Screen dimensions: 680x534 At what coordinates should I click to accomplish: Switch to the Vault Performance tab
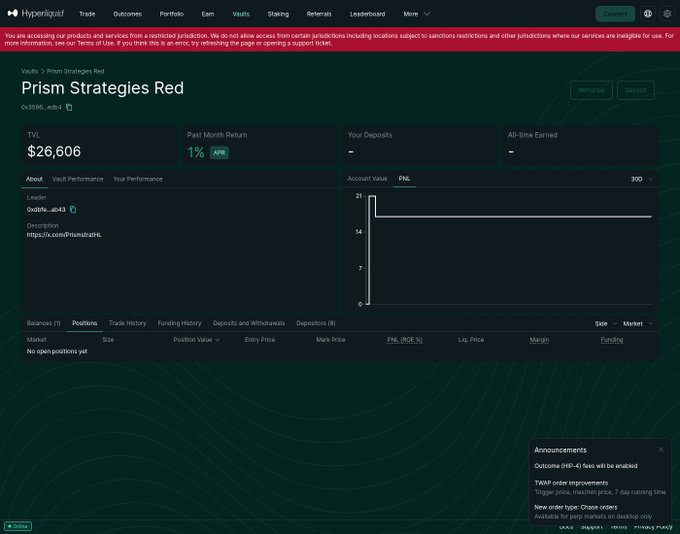coord(78,179)
